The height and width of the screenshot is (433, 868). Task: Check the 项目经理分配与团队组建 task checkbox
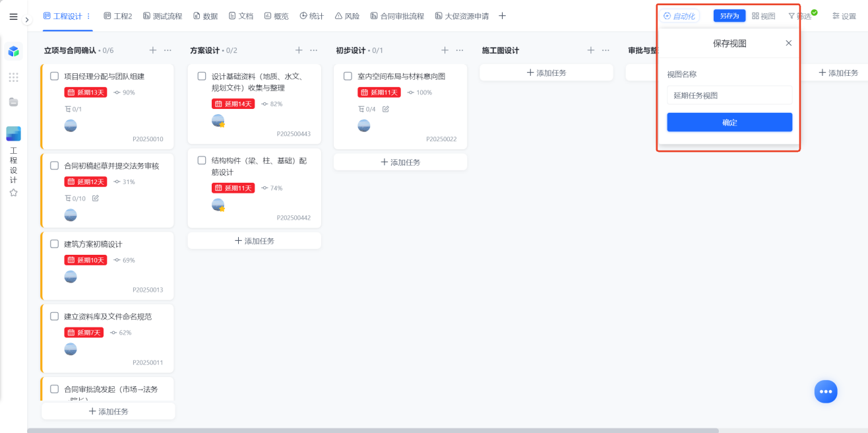(x=55, y=76)
